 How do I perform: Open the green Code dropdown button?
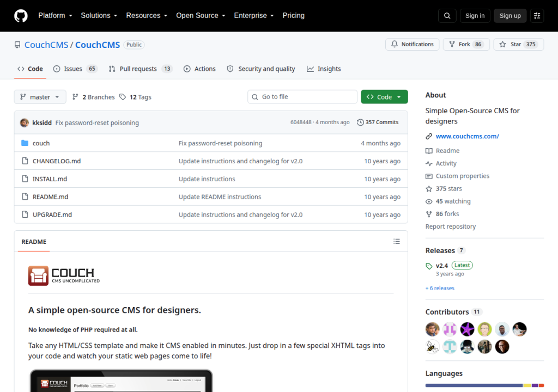384,97
